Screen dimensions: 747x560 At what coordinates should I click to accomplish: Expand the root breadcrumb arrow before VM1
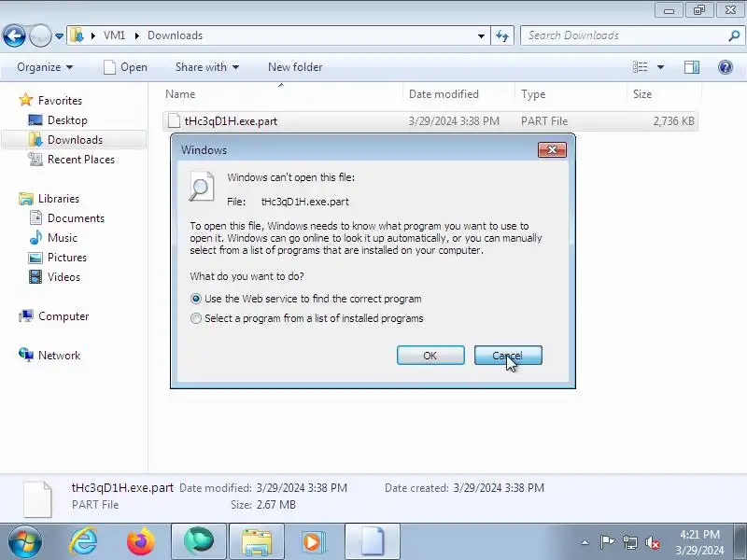coord(92,35)
